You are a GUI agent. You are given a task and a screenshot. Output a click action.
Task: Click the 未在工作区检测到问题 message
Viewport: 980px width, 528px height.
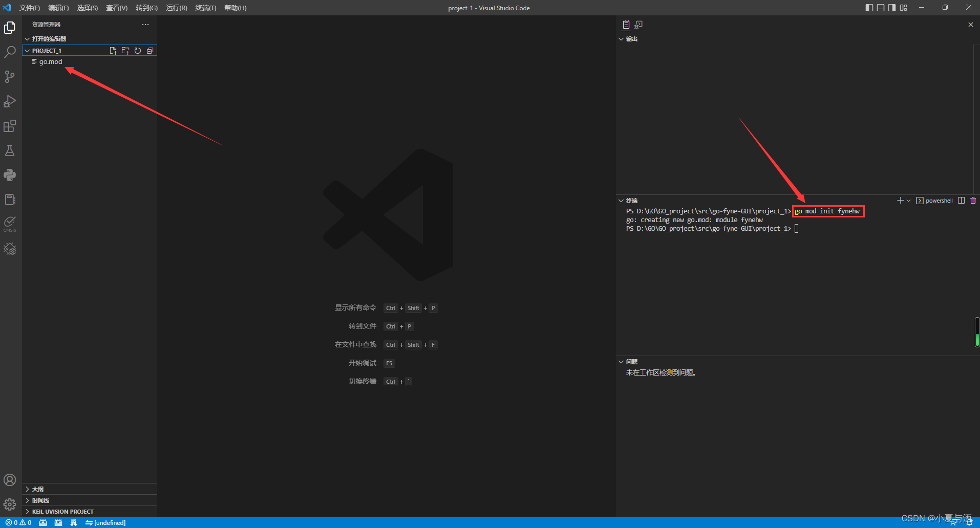click(661, 372)
